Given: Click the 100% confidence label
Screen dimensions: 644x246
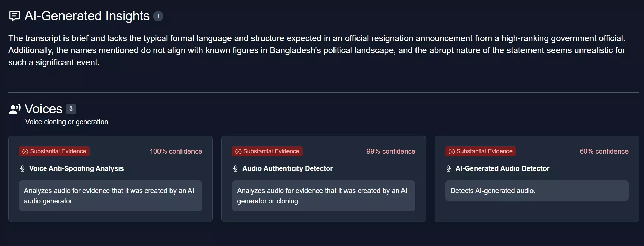Looking at the screenshot, I should tap(176, 151).
